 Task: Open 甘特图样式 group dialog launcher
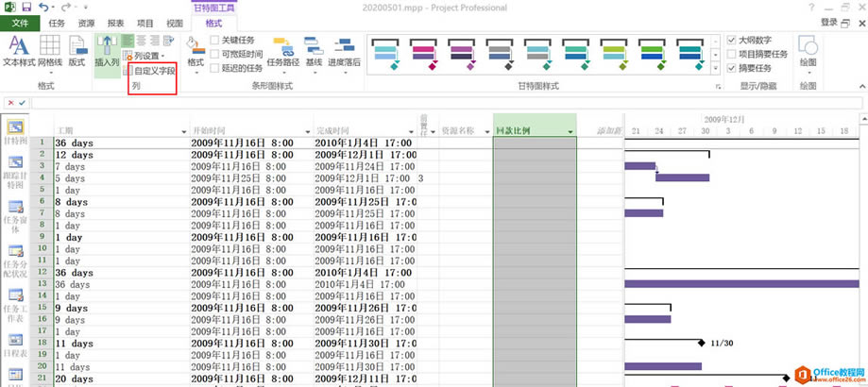[x=719, y=87]
